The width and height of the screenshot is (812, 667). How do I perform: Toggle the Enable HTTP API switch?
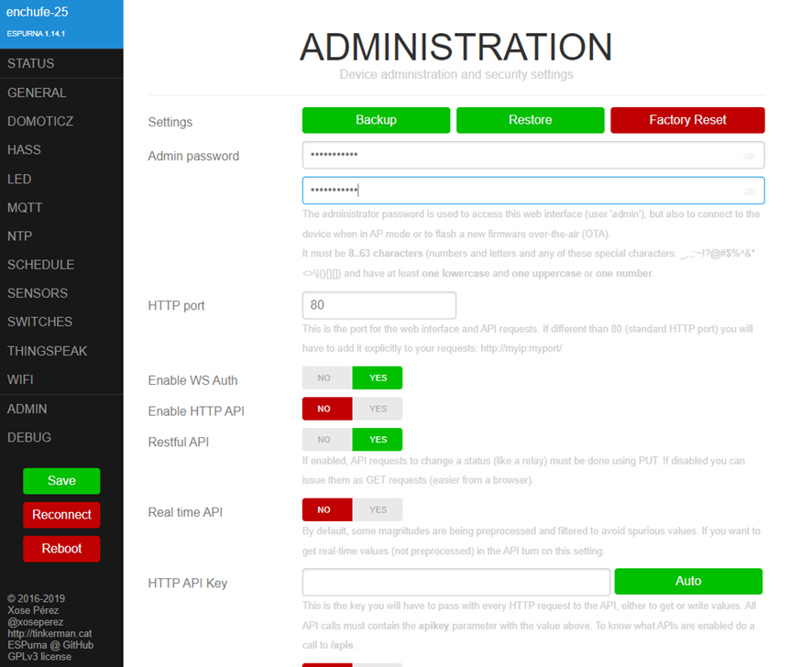tap(352, 409)
